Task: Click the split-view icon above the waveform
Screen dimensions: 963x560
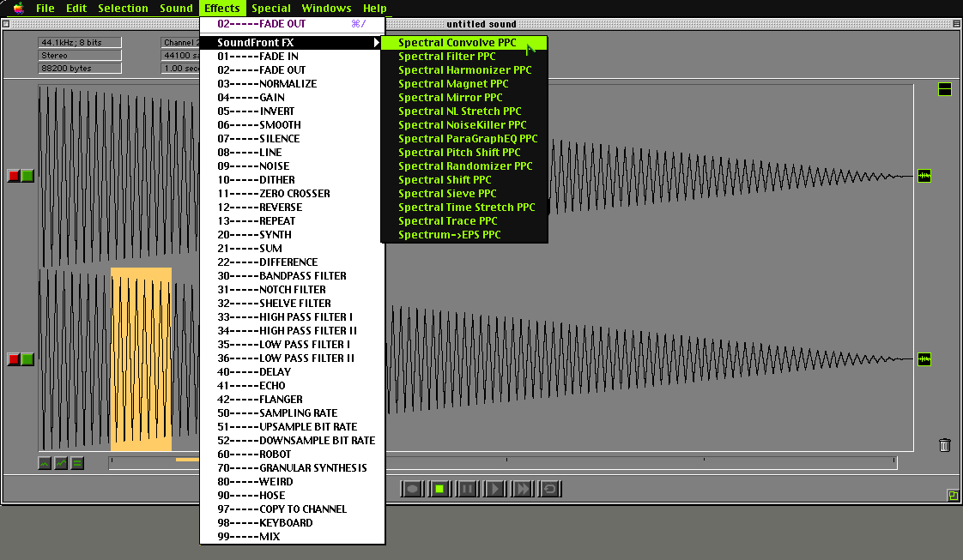Action: tap(945, 89)
